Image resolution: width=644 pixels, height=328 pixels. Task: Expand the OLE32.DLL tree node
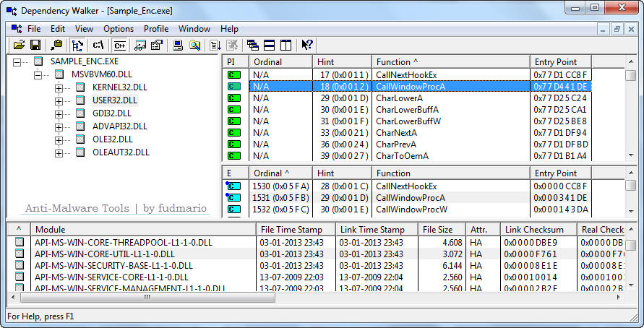(59, 140)
